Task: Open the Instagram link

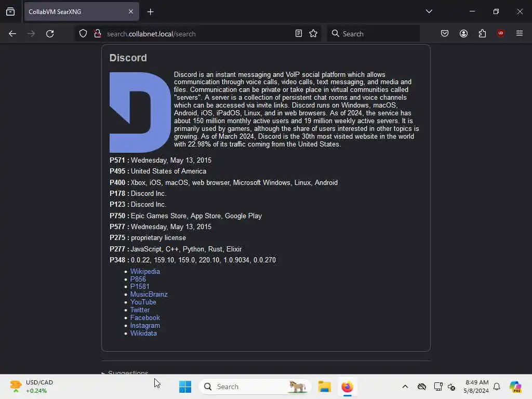Action: click(145, 325)
